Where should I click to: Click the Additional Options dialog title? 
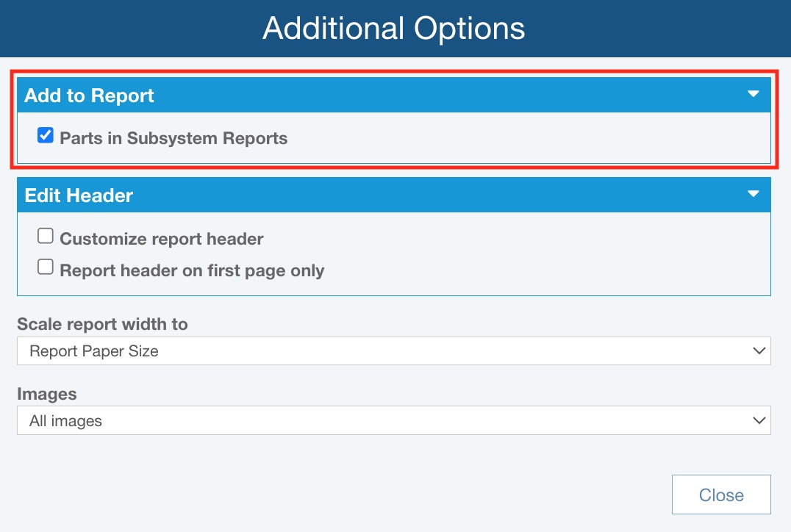point(394,29)
